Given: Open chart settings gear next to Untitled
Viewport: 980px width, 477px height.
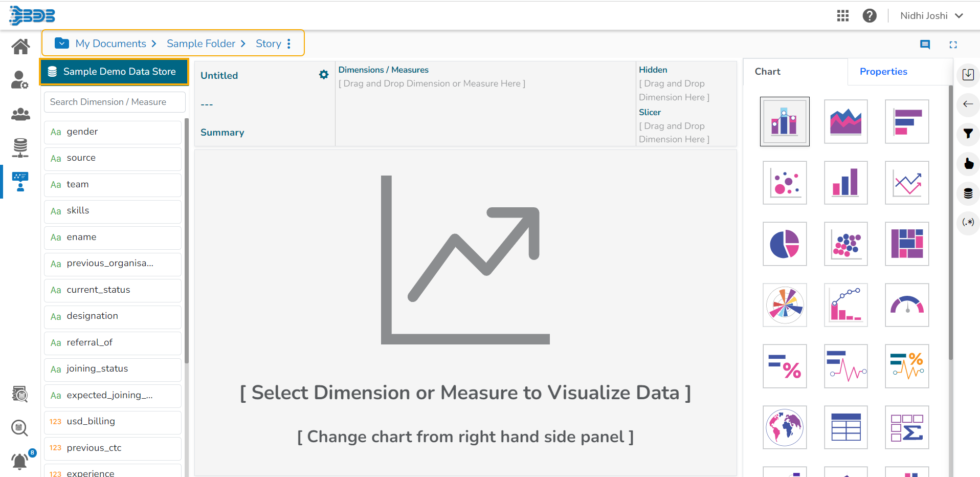Looking at the screenshot, I should [324, 75].
